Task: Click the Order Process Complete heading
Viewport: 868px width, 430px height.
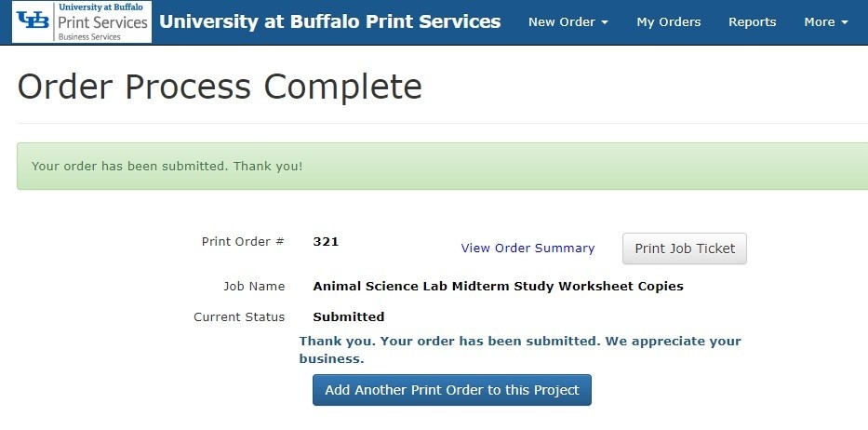Action: (x=220, y=87)
